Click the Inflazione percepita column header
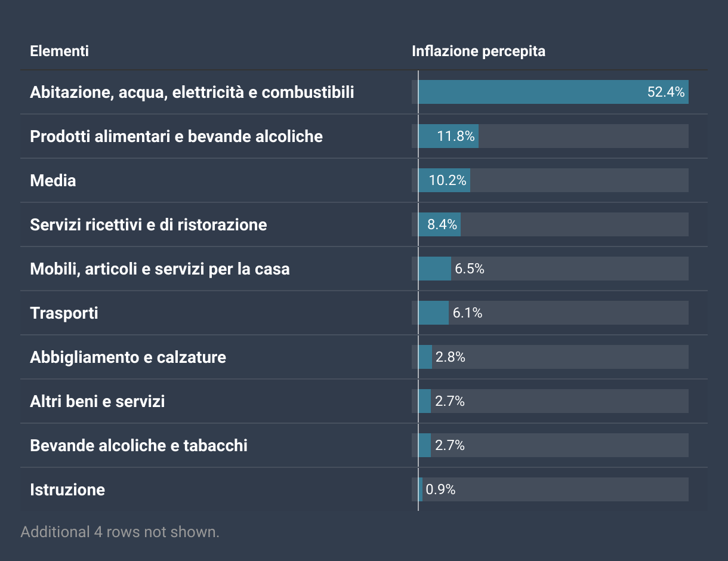Screen dimensions: 728x561 coord(478,51)
